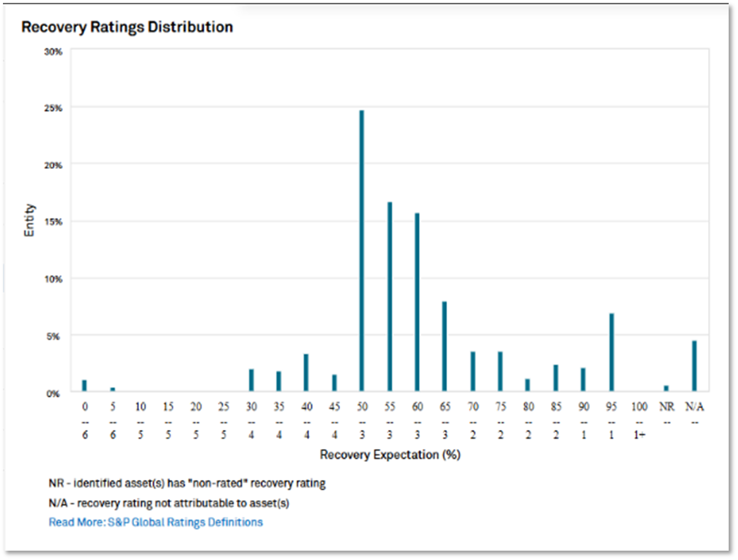
Task: Click the Recovery Ratings Distribution title
Action: [127, 27]
